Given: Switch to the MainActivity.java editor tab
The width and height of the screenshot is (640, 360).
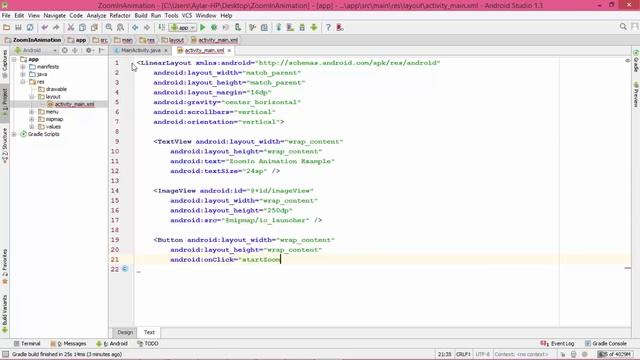Looking at the screenshot, I should coord(140,50).
